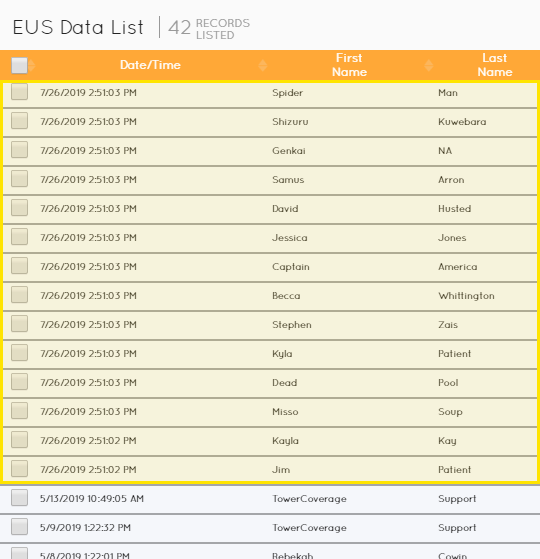Check the Shizuru Kuwebara record checkbox

(19, 121)
